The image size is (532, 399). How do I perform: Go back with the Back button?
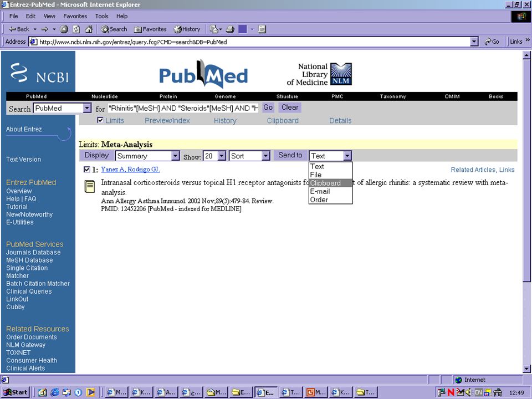[19, 29]
